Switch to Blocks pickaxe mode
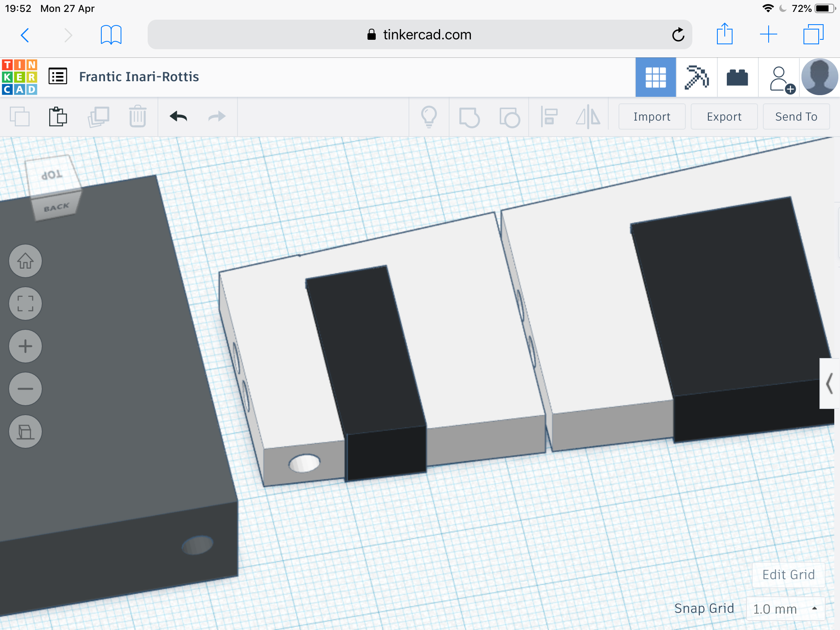 pyautogui.click(x=696, y=77)
